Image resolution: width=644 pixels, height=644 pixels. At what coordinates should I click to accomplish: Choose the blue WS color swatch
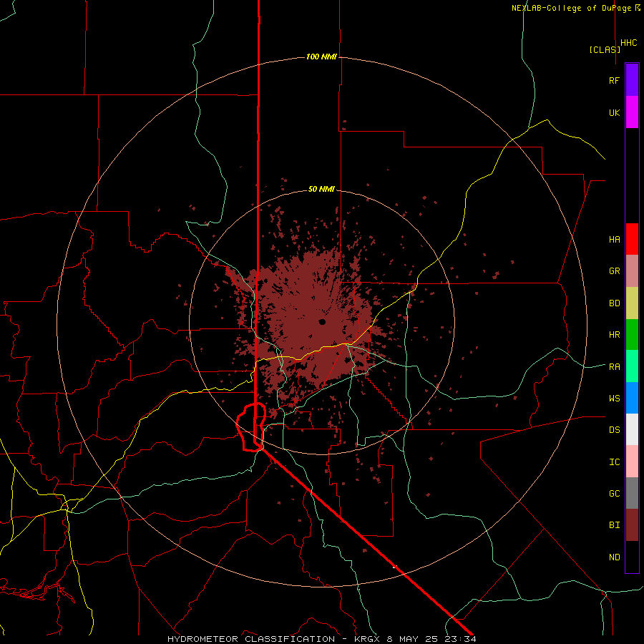tap(632, 398)
